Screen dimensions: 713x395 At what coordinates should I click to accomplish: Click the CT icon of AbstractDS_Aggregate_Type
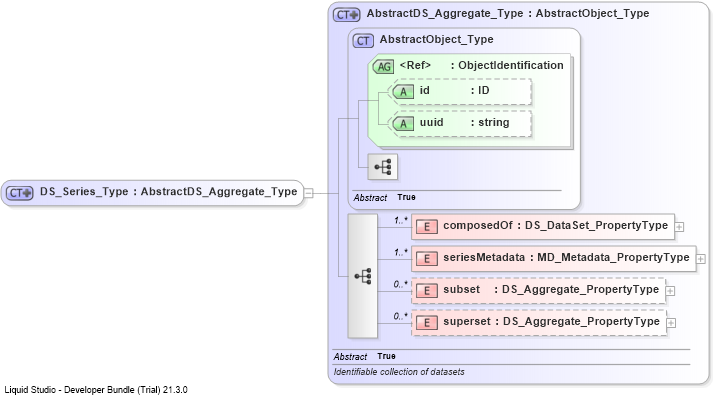346,15
